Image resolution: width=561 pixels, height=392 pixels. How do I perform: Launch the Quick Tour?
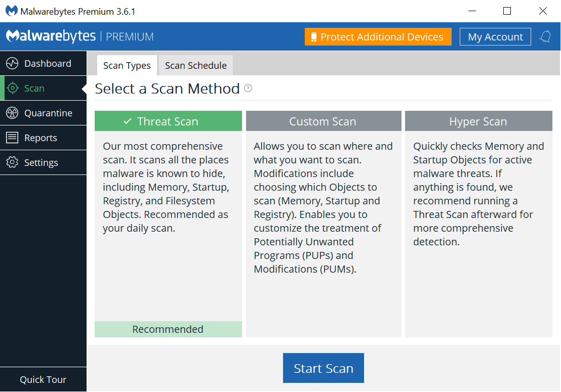(44, 379)
